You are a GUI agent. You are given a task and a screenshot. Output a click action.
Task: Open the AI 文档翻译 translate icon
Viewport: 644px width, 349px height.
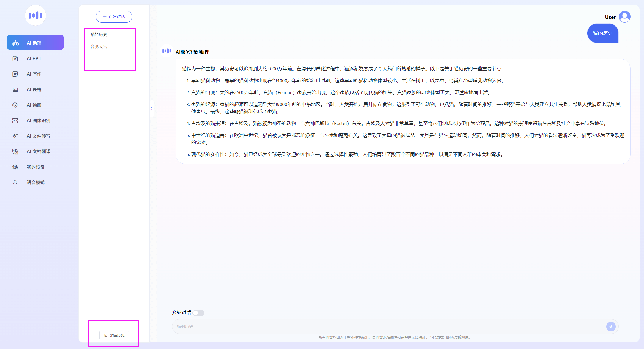(15, 152)
